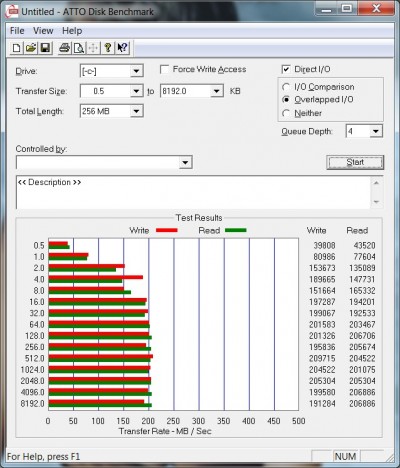Click the Test Results heading
400x468 pixels.
199,218
